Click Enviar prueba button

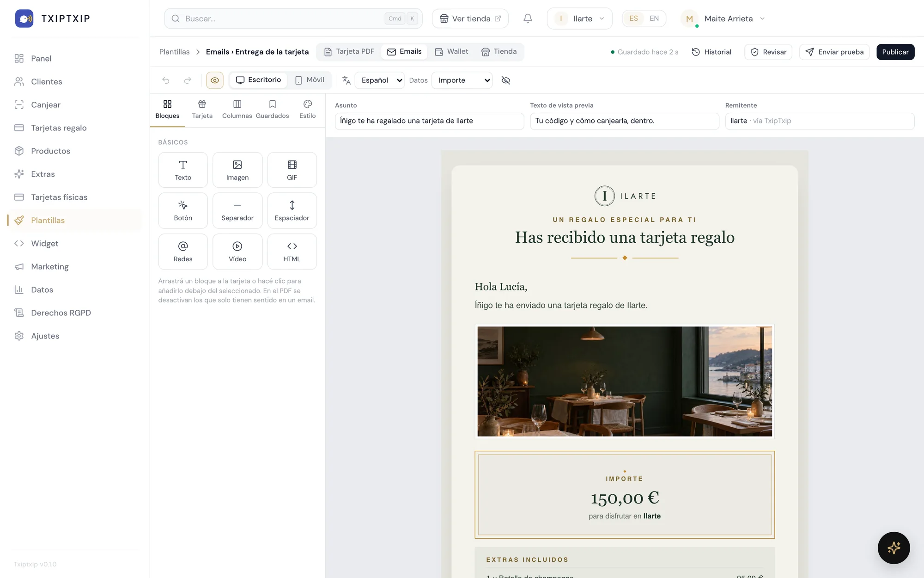pyautogui.click(x=834, y=52)
